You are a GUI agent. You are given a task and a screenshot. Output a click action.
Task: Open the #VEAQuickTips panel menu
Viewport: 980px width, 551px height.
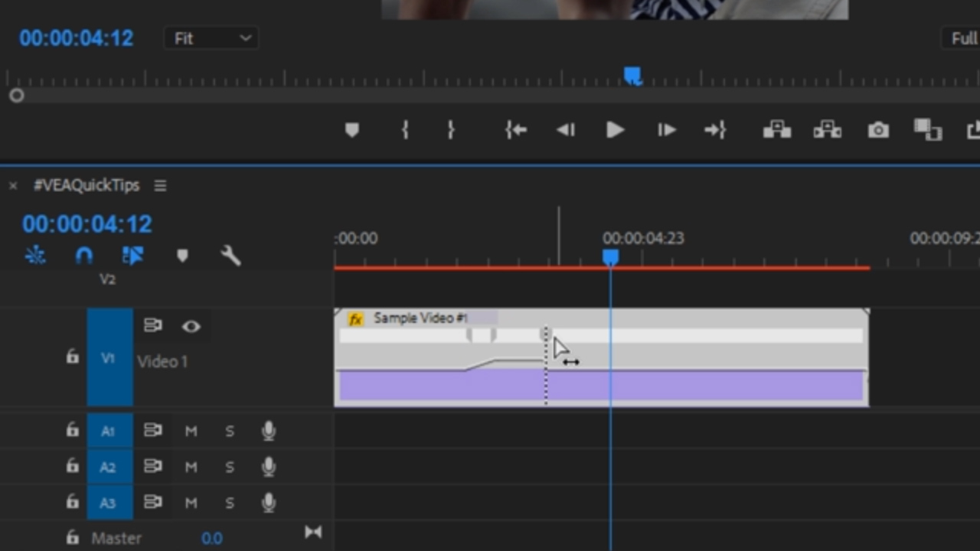(160, 185)
